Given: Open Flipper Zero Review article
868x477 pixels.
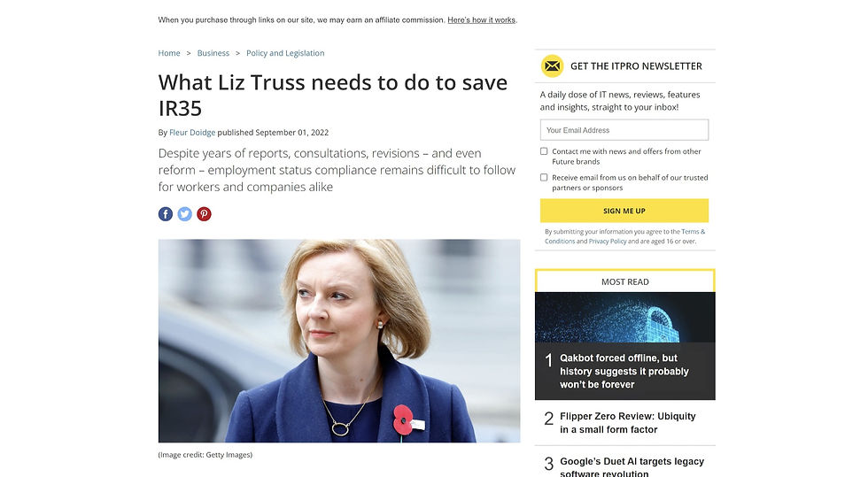Looking at the screenshot, I should point(627,423).
